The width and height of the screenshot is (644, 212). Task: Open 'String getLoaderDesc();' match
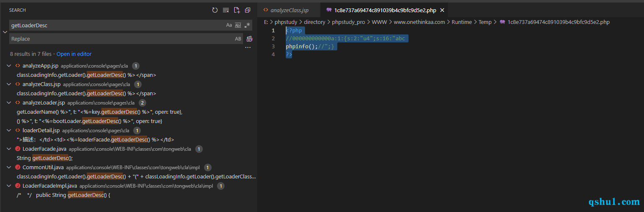[x=45, y=158]
